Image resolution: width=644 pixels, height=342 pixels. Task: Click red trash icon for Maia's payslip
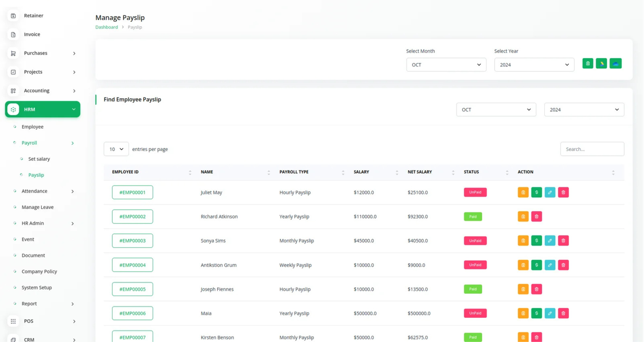click(563, 313)
